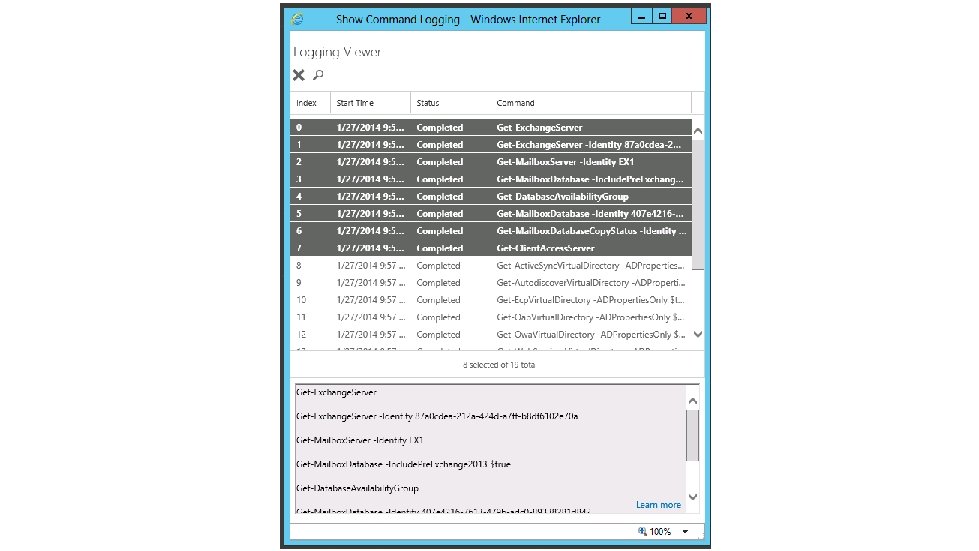Sort by the Start Time column header
Image resolution: width=979 pixels, height=551 pixels.
click(x=355, y=103)
